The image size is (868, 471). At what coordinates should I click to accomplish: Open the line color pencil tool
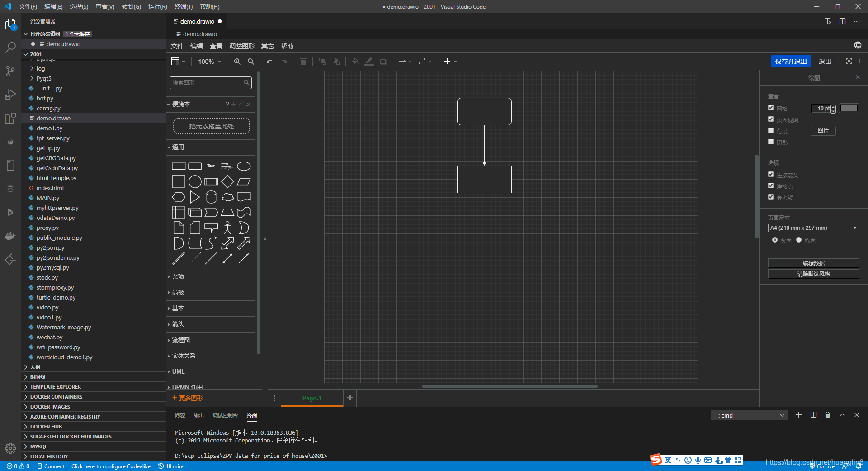369,62
